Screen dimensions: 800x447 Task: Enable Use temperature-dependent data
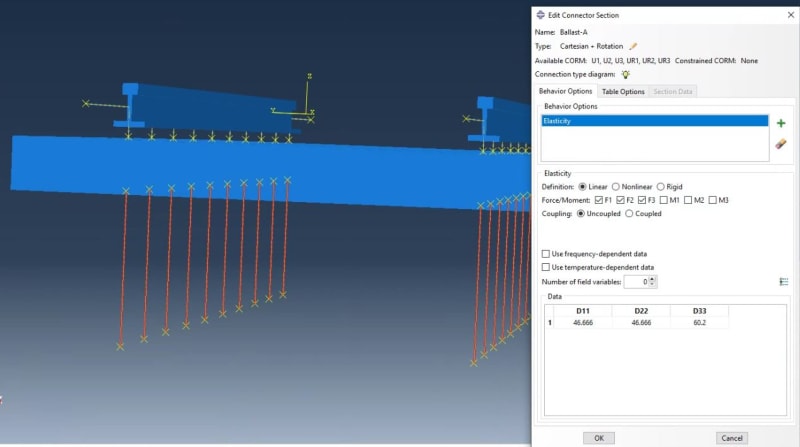tap(546, 267)
